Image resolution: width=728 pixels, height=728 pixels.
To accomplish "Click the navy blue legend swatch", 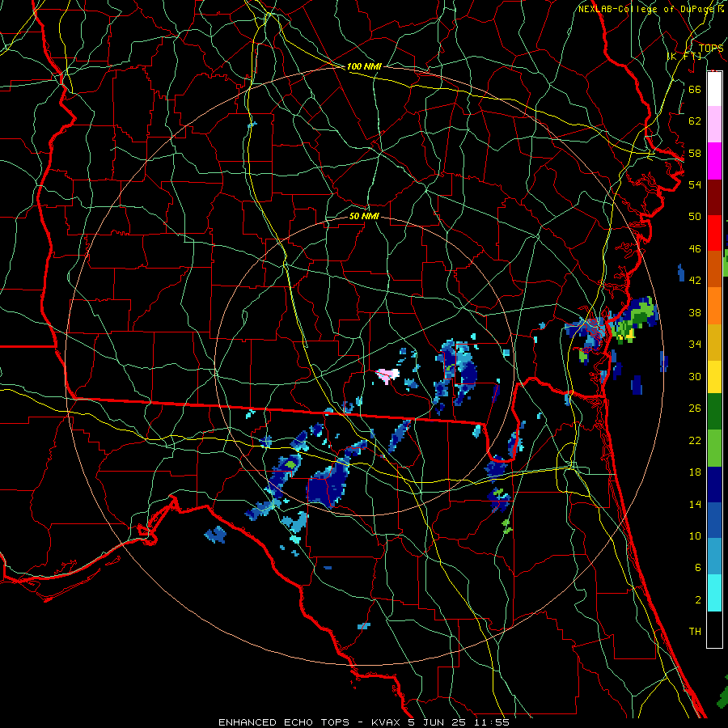I will point(714,485).
